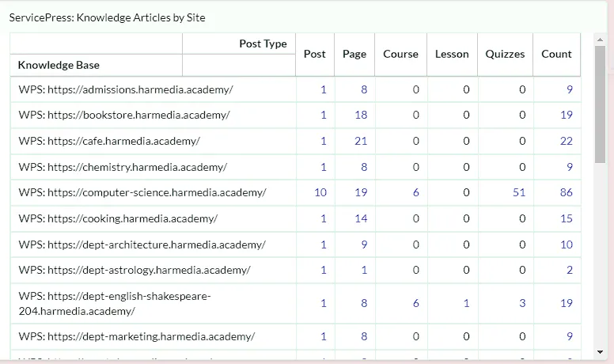Click the scrollbar down arrow
This screenshot has width=614, height=364.
click(600, 352)
